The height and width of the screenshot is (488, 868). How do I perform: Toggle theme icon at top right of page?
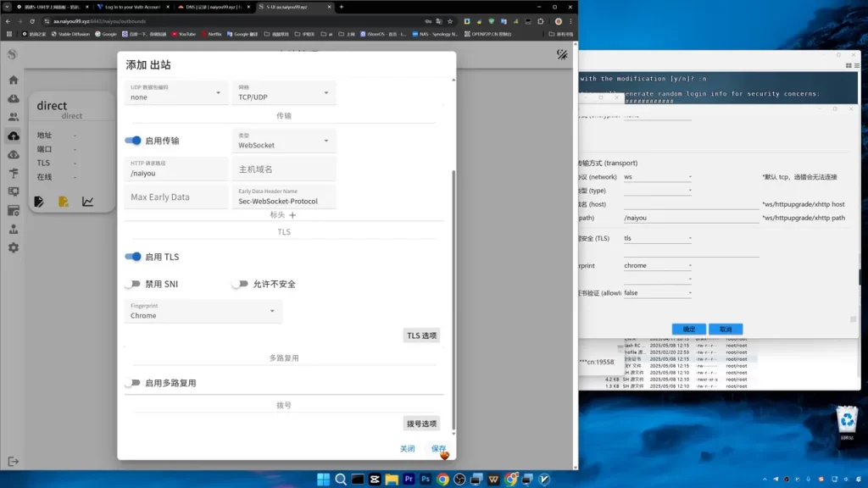coord(562,54)
